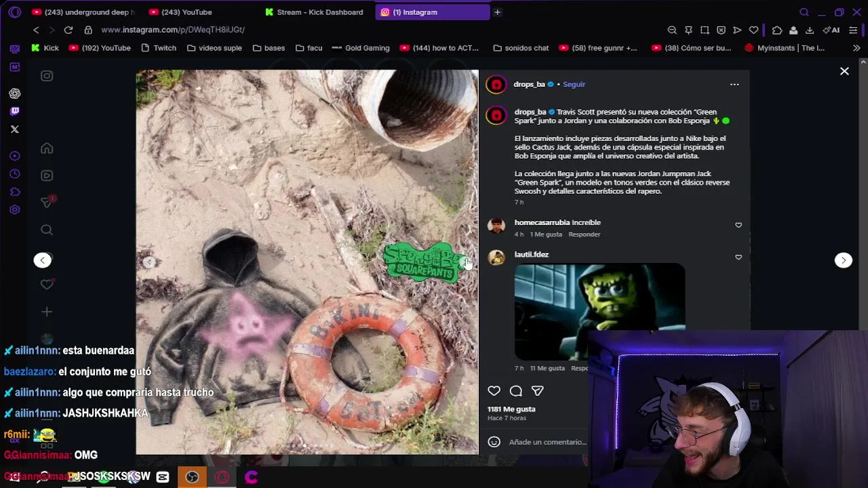Click 'Seguir' to follow drops_ba
The height and width of the screenshot is (488, 868).
[x=574, y=85]
